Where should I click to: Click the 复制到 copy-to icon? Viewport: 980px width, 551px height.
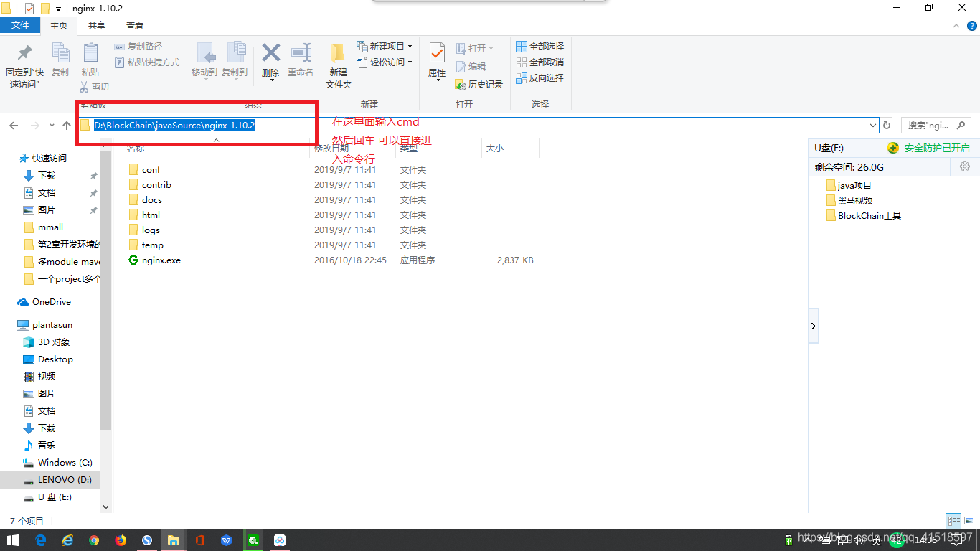point(235,53)
